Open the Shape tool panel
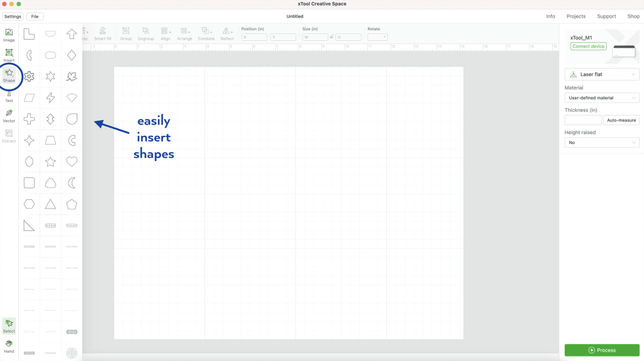Viewport: 644px width, 361px height. [x=9, y=75]
